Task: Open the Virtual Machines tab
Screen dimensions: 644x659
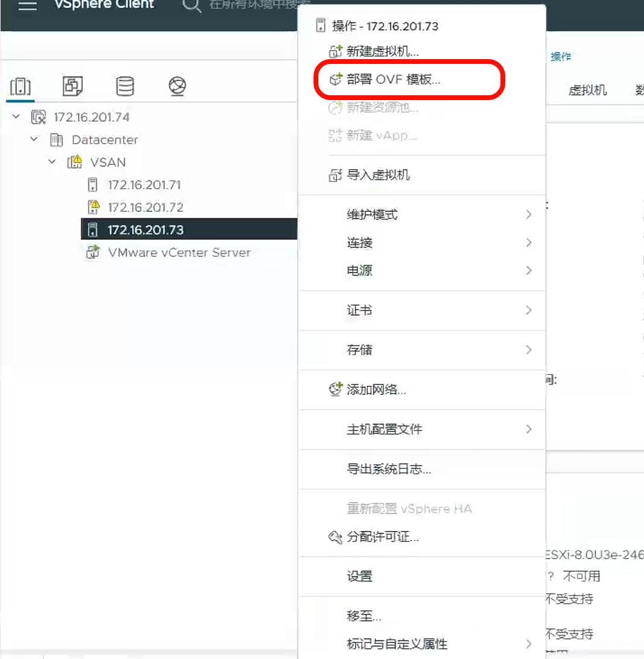Action: pos(587,90)
